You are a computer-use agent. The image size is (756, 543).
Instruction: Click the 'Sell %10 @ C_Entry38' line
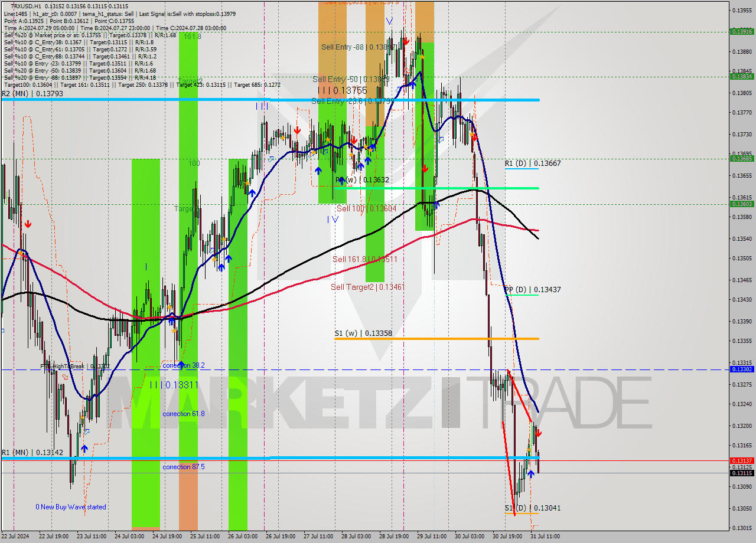(x=79, y=42)
